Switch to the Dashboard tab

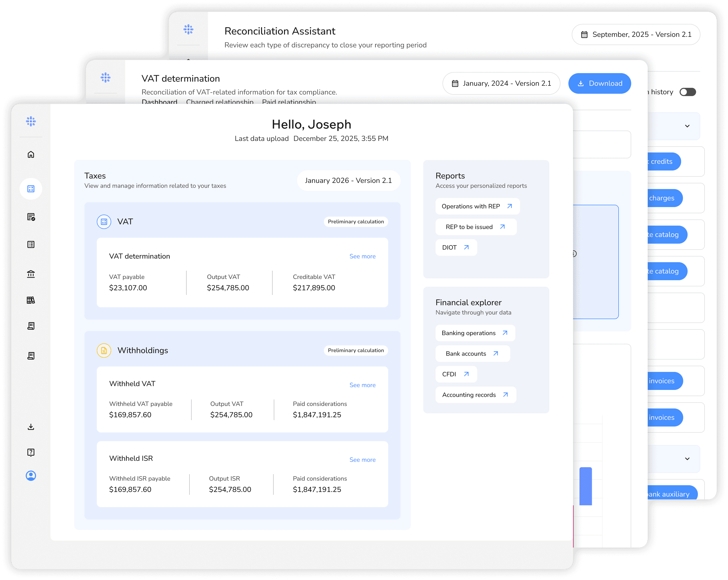[159, 101]
